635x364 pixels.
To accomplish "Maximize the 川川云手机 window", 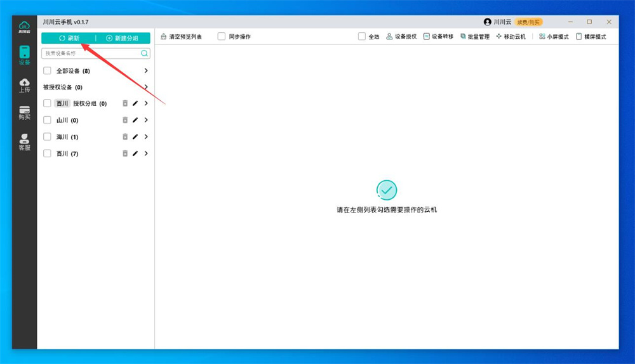I will click(x=589, y=22).
